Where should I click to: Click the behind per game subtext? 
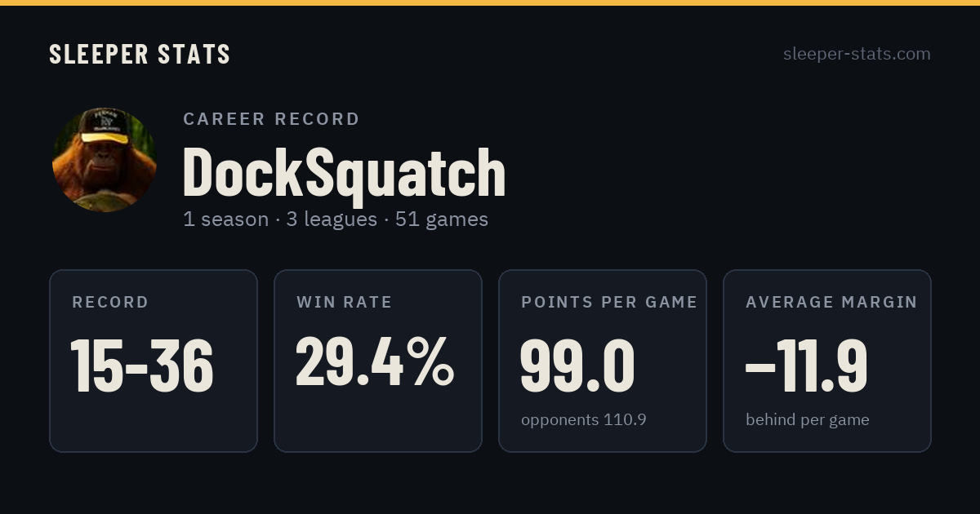(808, 420)
